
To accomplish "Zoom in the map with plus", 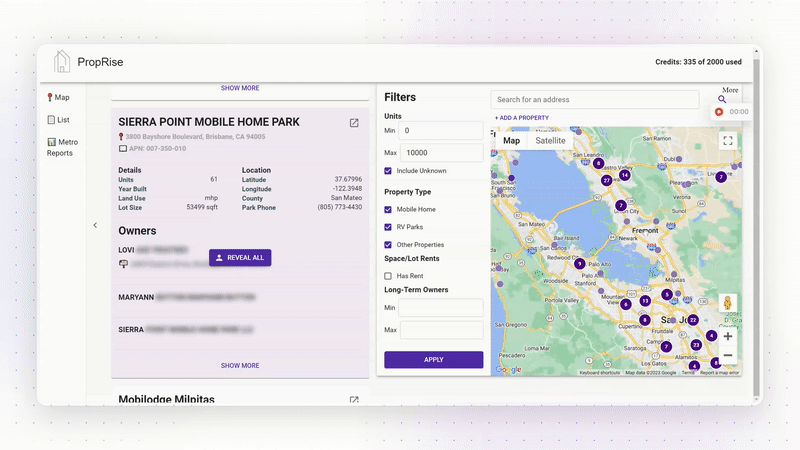I will (728, 336).
